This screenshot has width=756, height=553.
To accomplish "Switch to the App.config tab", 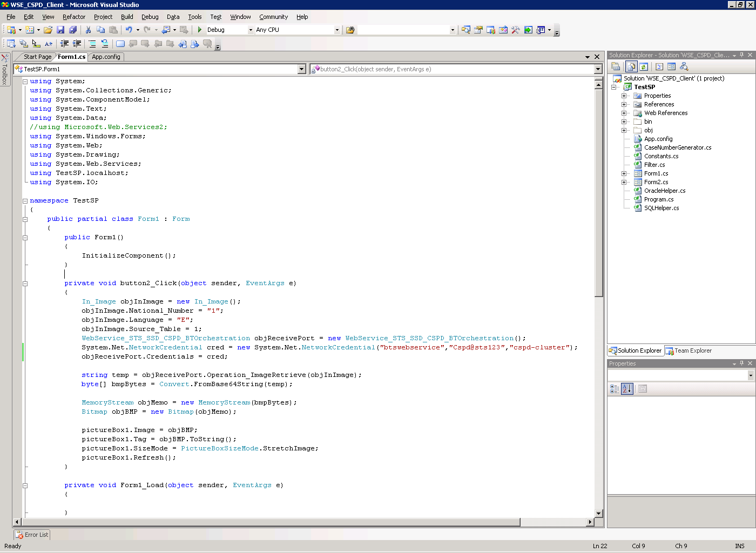I will tap(106, 57).
